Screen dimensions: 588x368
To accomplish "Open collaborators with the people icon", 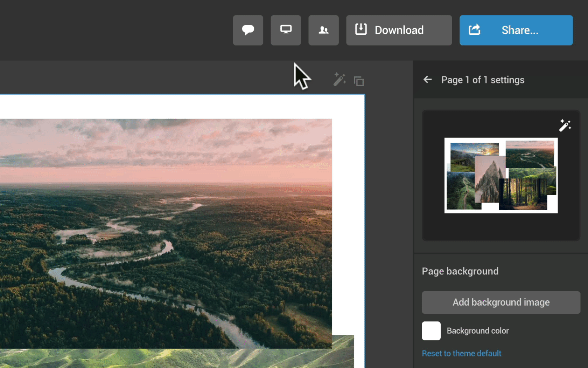I will [323, 30].
